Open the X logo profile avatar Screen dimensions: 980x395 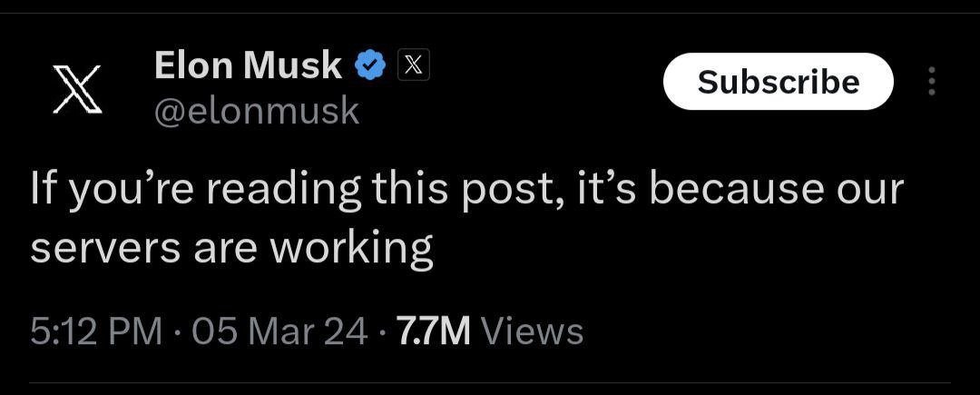[x=77, y=89]
